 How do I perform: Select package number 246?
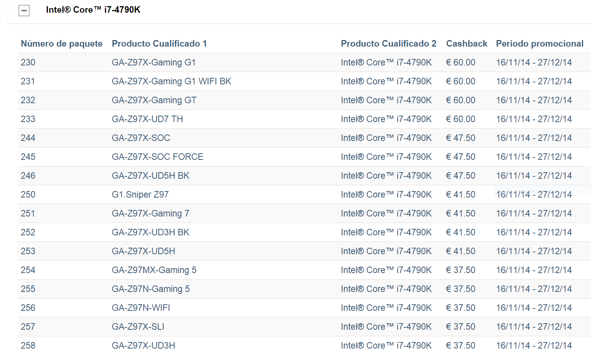[x=28, y=176]
